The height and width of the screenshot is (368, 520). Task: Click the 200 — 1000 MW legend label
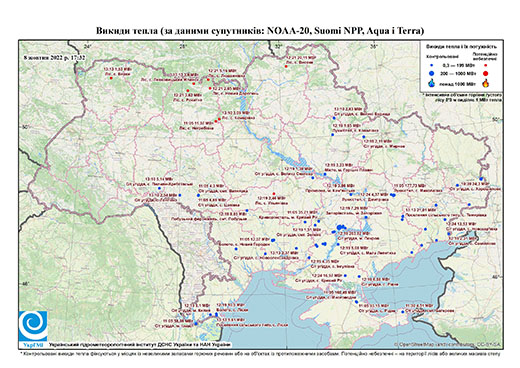click(x=459, y=73)
